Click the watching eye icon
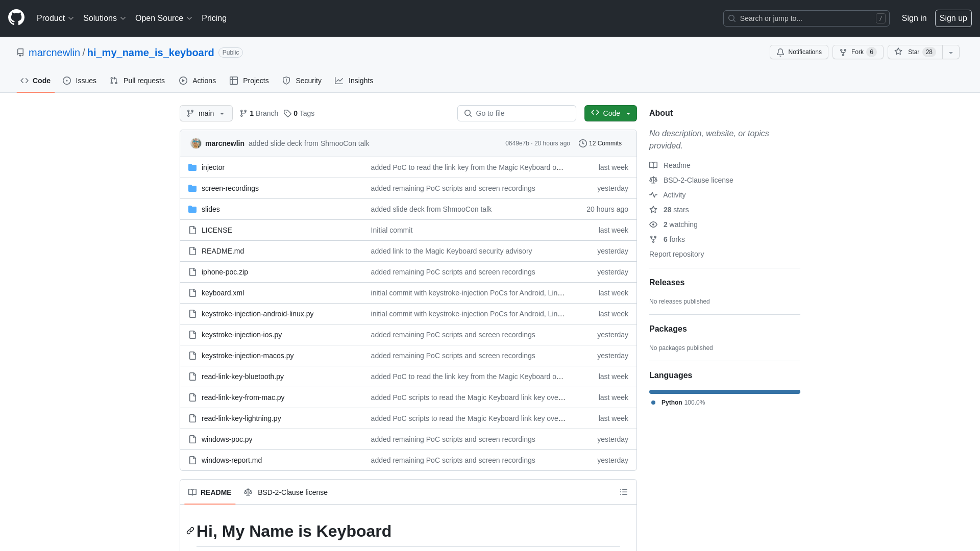 pyautogui.click(x=653, y=224)
